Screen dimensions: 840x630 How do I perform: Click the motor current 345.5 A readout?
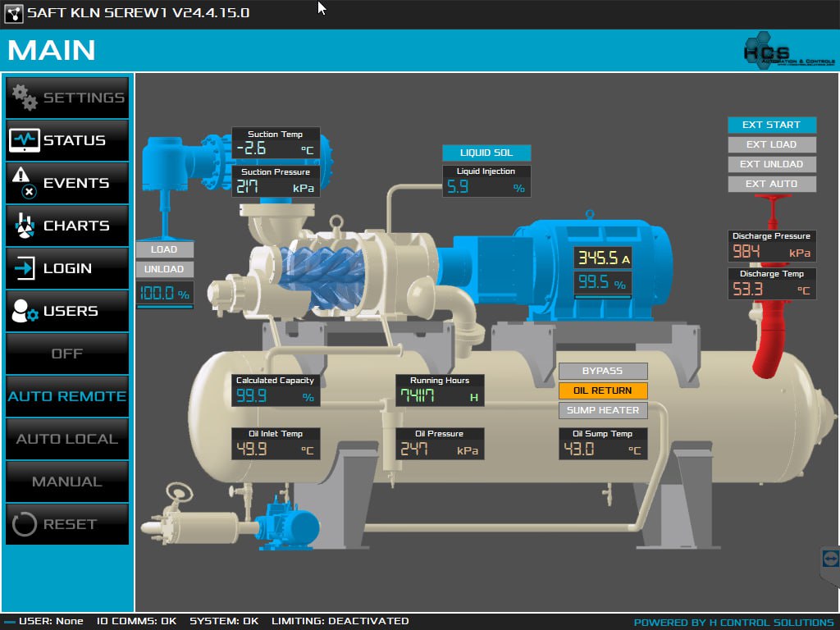[603, 258]
